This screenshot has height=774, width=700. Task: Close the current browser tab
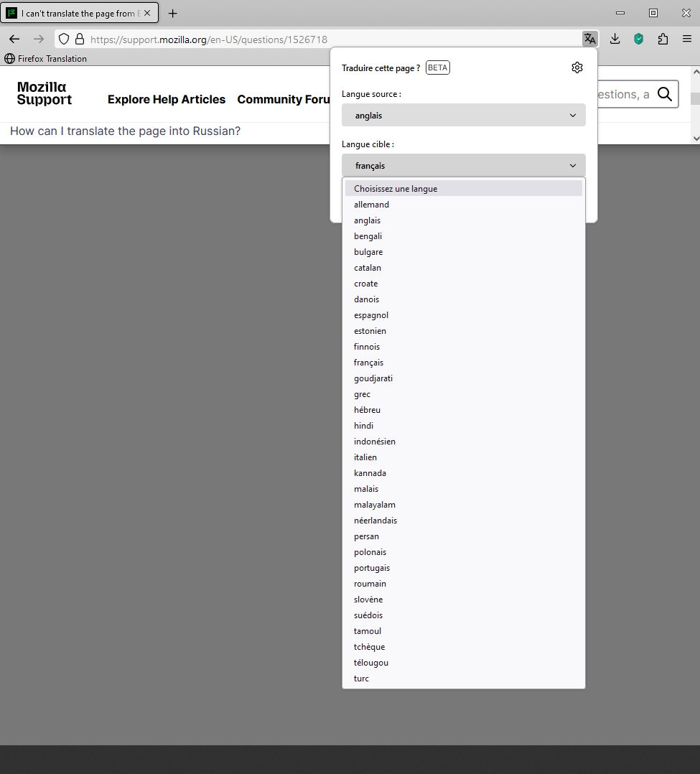147,14
